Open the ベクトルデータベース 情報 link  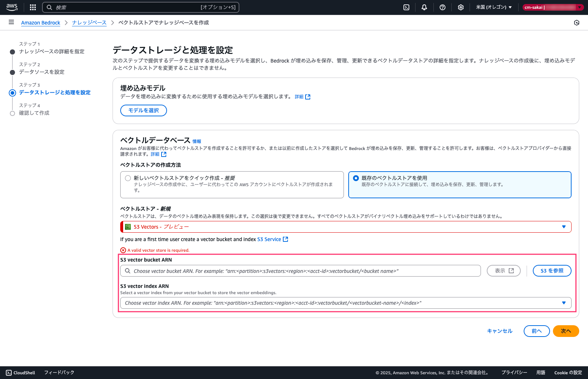point(197,142)
